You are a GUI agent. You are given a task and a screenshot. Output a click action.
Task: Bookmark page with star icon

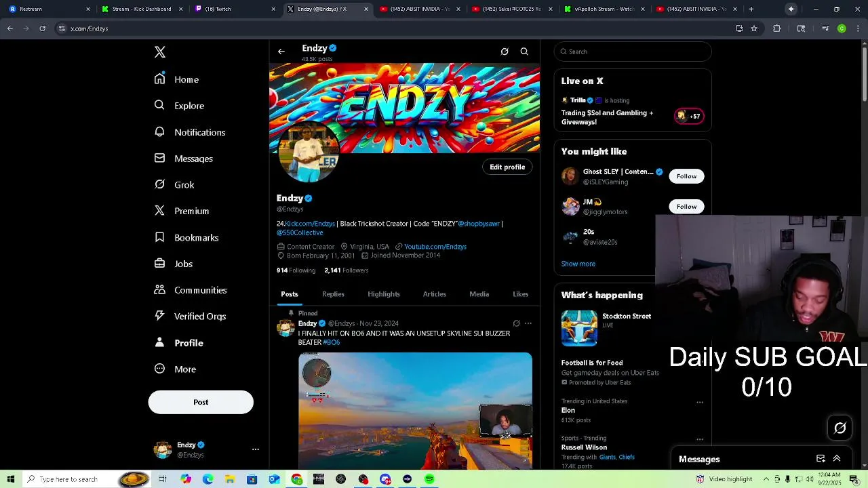pos(754,28)
